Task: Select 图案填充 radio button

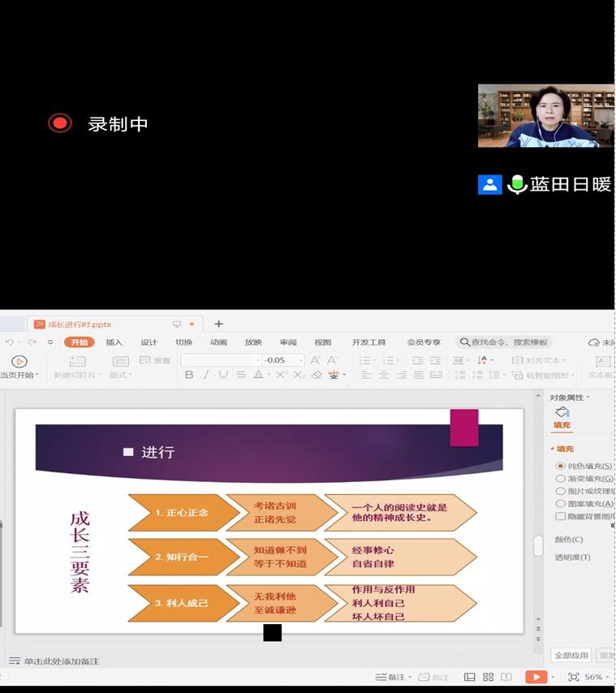Action: point(560,503)
